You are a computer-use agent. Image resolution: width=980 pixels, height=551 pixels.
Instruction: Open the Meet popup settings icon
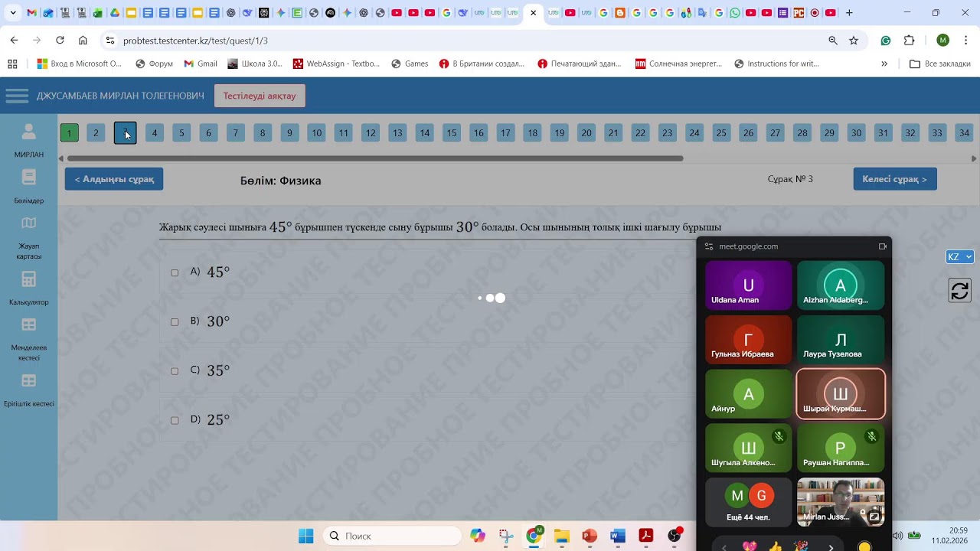709,246
